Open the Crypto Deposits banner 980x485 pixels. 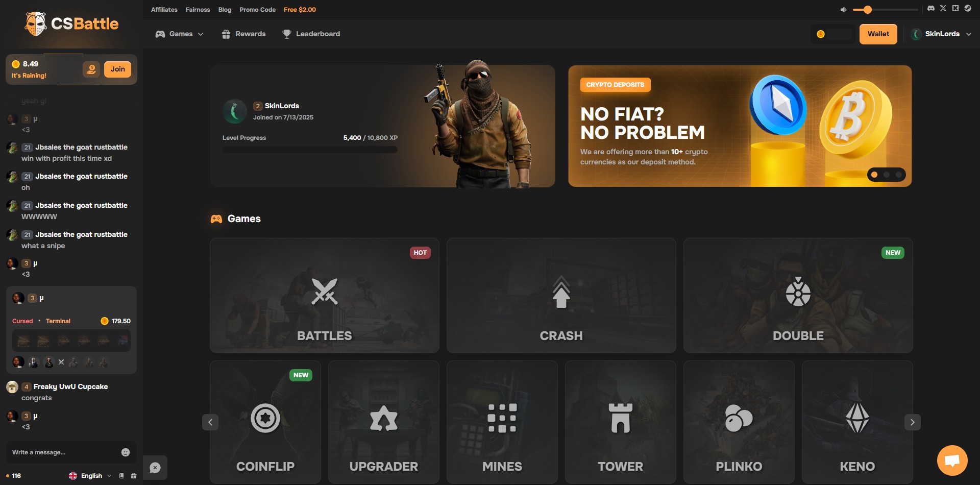740,126
